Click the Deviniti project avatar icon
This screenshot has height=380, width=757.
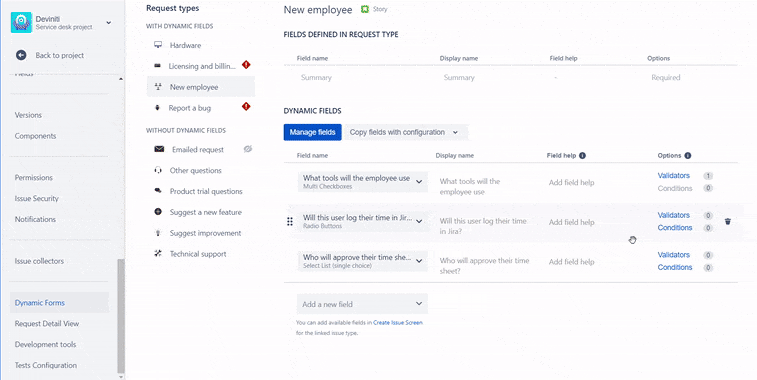21,23
